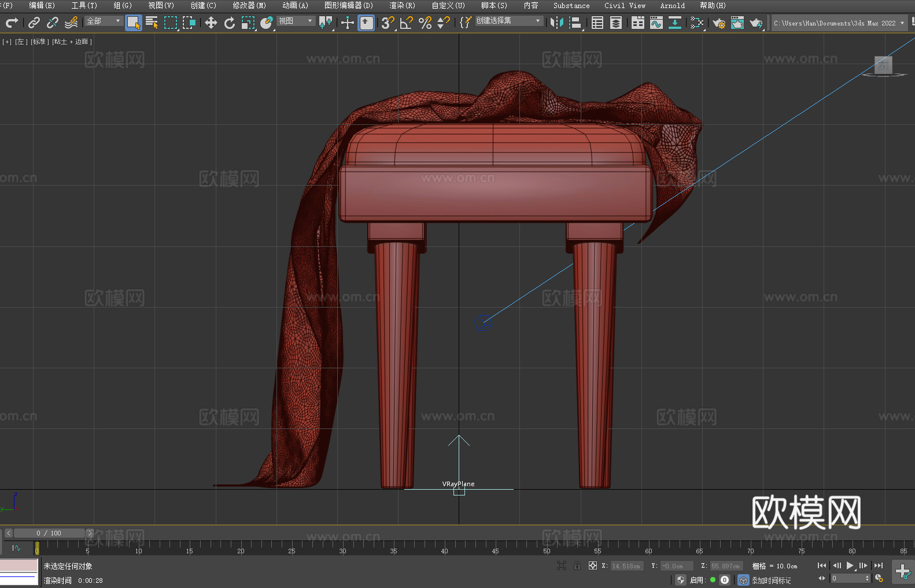Open named selection set dropdown 创建选择集
This screenshot has width=915, height=588.
point(509,21)
